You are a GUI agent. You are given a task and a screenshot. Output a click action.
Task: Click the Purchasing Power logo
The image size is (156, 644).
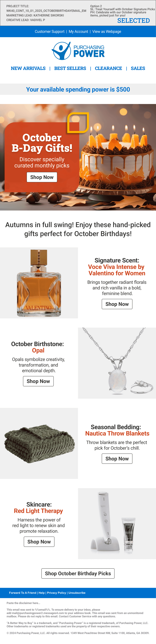[78, 51]
